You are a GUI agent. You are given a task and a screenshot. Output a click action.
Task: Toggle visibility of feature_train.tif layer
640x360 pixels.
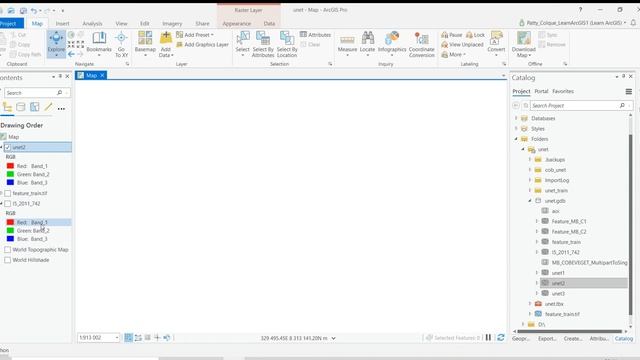[8, 193]
